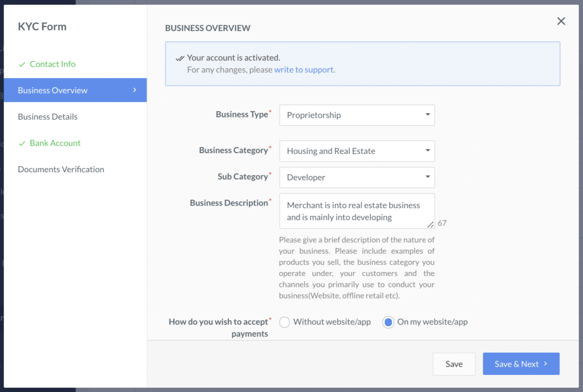Click the KYC Form title
The width and height of the screenshot is (583, 392).
pos(42,27)
